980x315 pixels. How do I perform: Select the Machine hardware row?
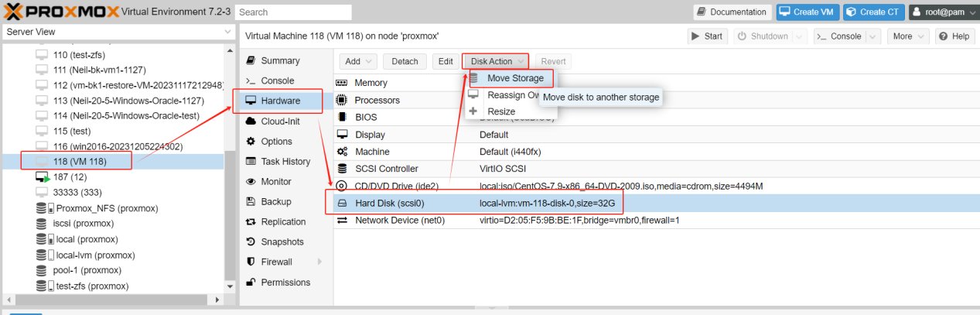click(656, 152)
